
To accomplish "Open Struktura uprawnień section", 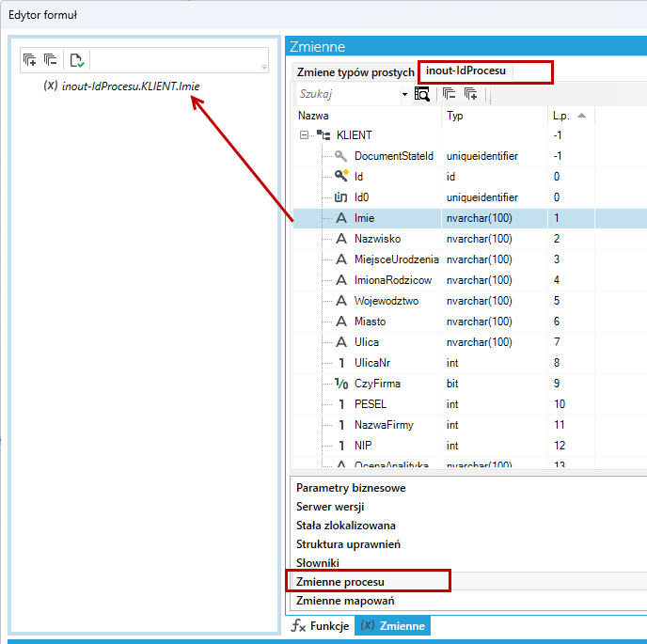I will point(468,544).
